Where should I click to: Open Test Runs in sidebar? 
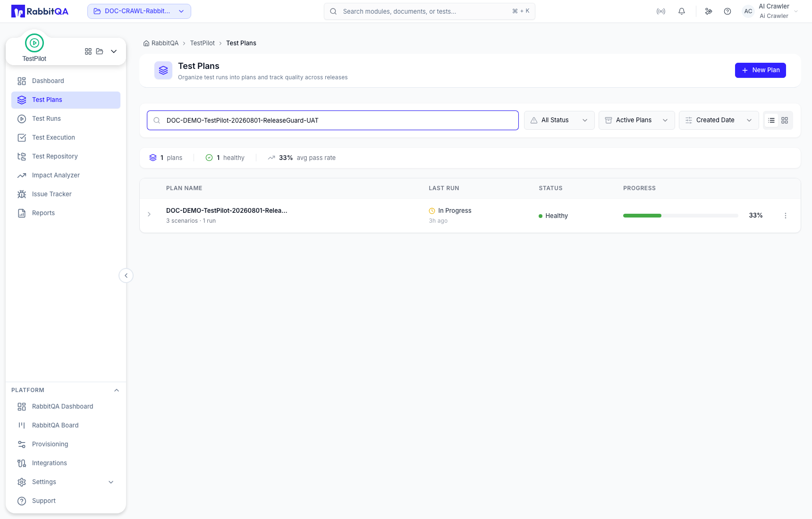click(x=66, y=119)
